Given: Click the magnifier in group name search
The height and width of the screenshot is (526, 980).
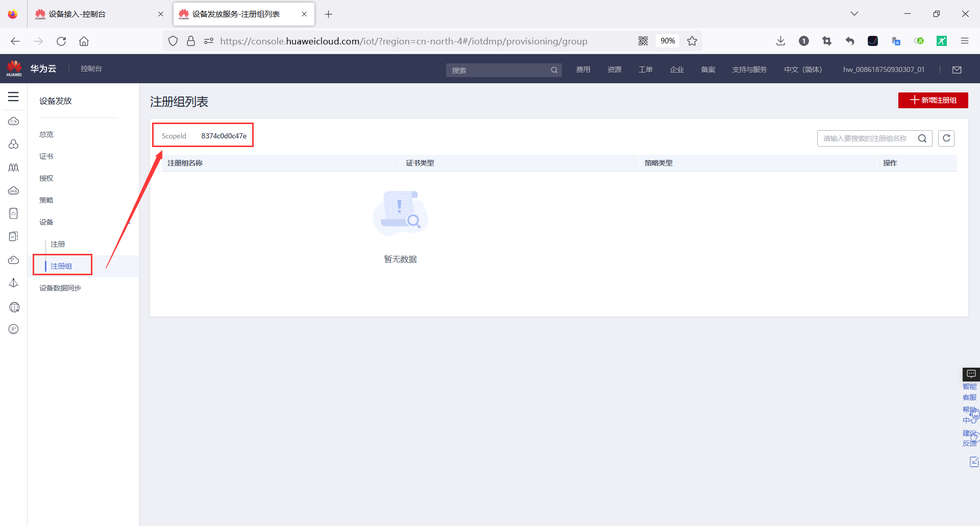Looking at the screenshot, I should (x=922, y=138).
